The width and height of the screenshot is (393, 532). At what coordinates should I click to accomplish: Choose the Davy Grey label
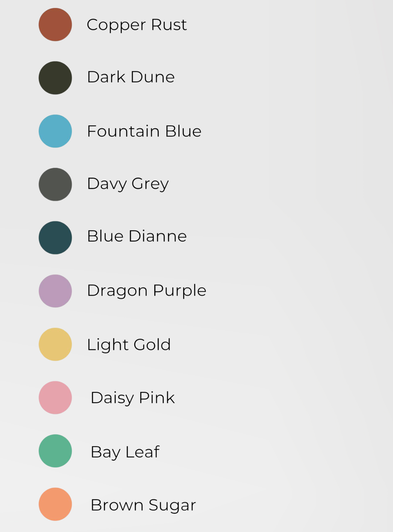(x=128, y=184)
